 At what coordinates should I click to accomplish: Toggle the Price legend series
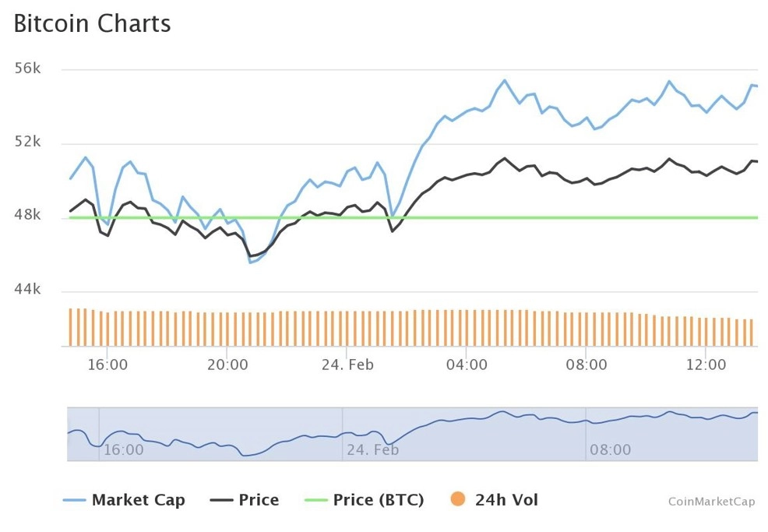click(x=245, y=499)
